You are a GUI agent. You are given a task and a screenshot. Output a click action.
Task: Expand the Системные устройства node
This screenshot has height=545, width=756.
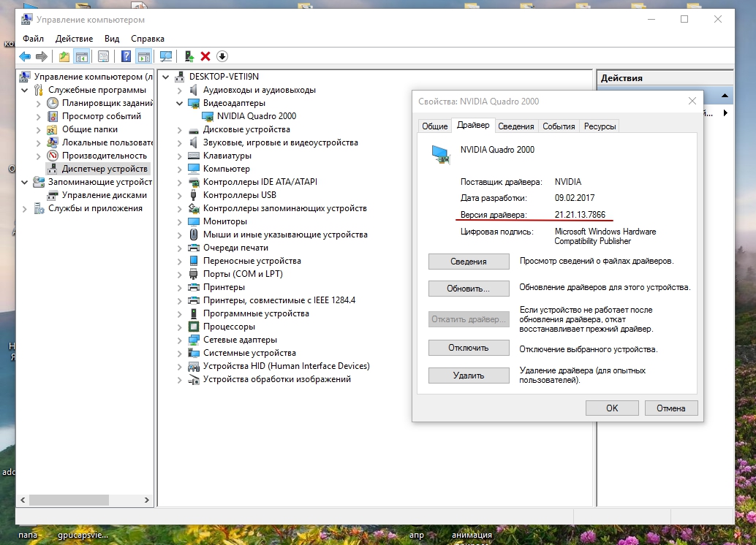tap(179, 353)
